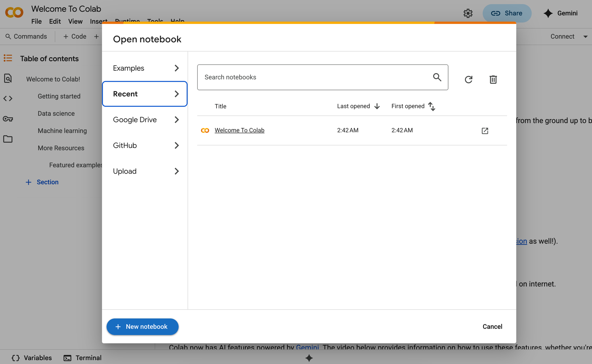This screenshot has height=364, width=592.
Task: Click the Connect button
Action: (562, 36)
